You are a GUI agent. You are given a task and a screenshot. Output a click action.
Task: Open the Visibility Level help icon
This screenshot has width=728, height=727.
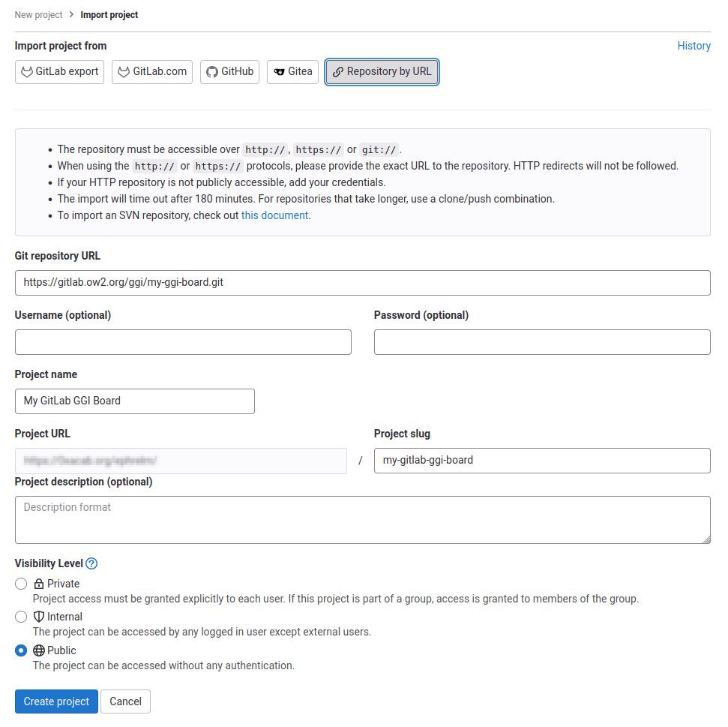point(91,563)
